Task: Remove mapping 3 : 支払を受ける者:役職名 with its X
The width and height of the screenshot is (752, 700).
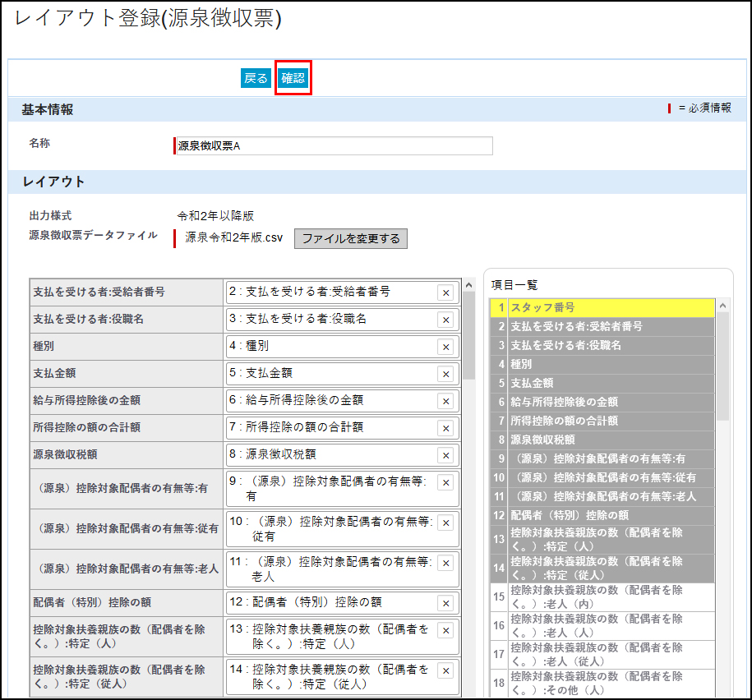Action: (445, 320)
